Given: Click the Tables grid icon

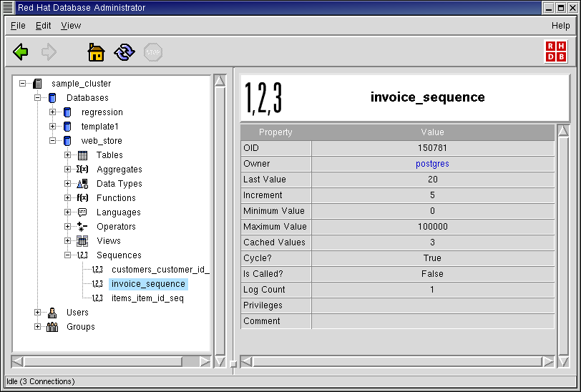Looking at the screenshot, I should click(x=82, y=155).
